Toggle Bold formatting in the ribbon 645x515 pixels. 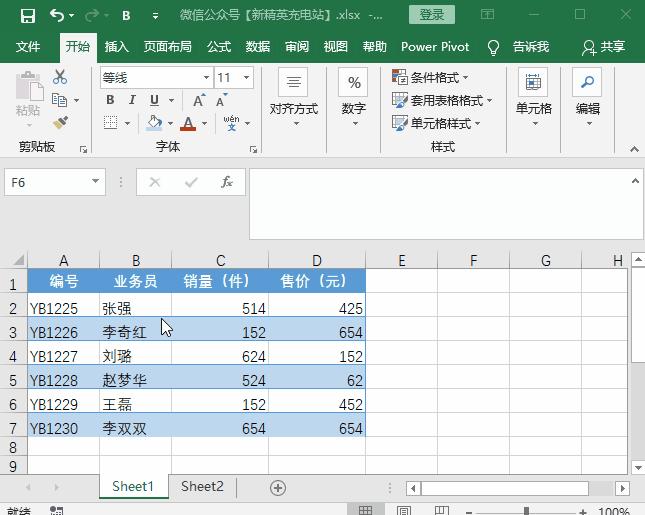pyautogui.click(x=110, y=100)
